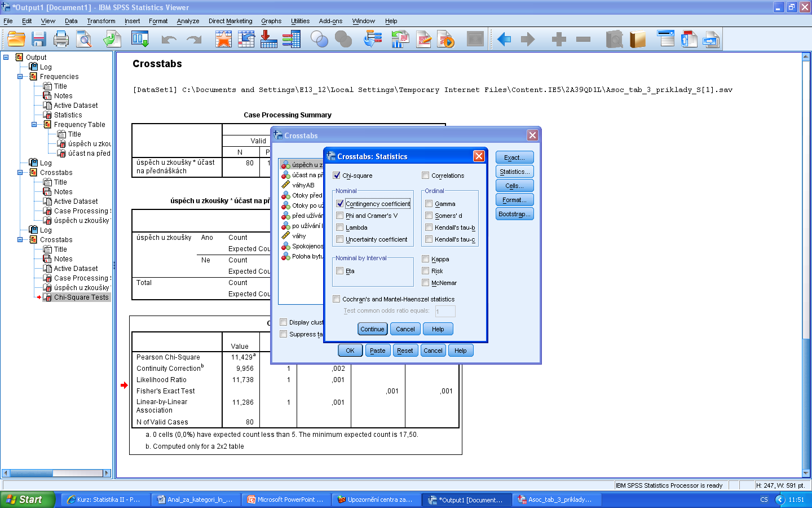Click the Insert Heading toolbar icon

[x=666, y=39]
